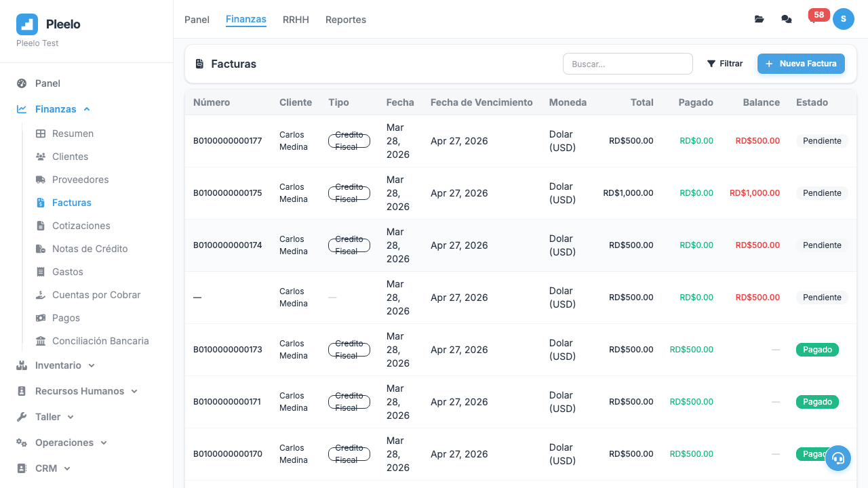Open Proveedores with the truck icon
The height and width of the screenshot is (488, 868).
[x=80, y=180]
